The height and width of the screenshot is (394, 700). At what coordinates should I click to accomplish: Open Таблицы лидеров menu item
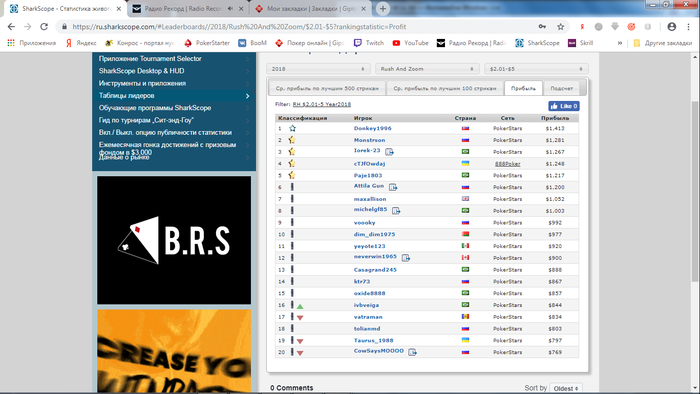(x=174, y=95)
